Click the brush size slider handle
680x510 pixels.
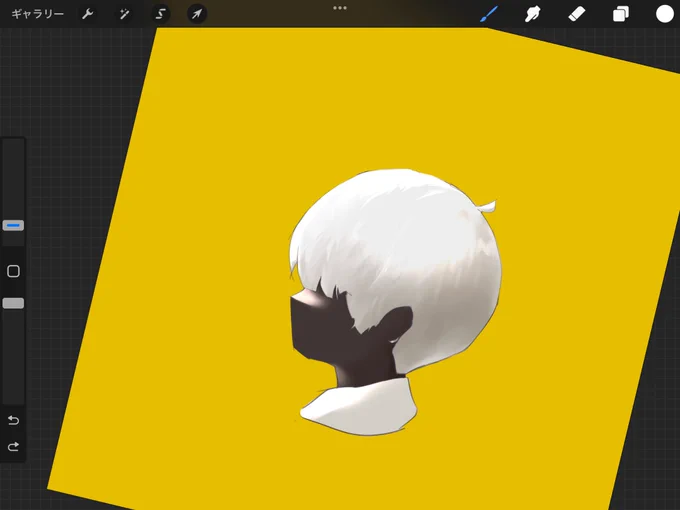(x=13, y=226)
